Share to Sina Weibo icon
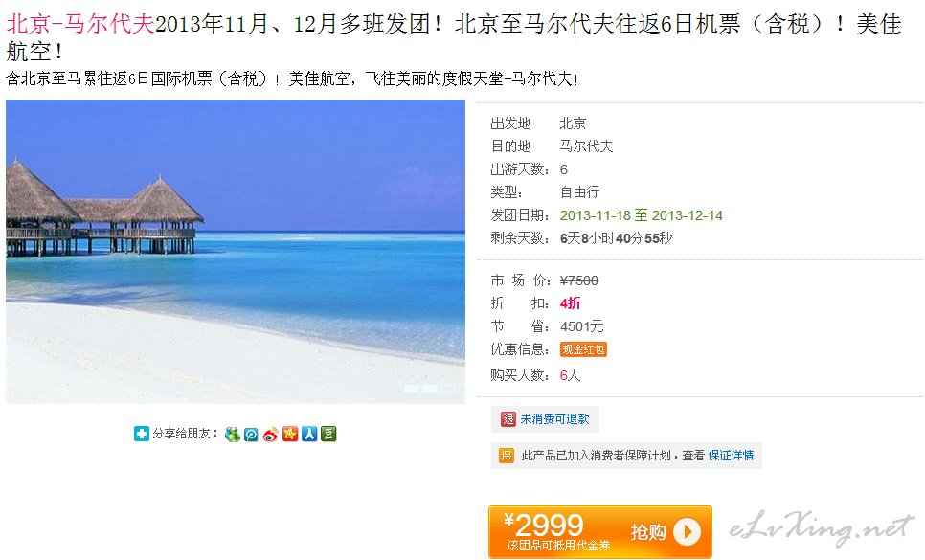 pyautogui.click(x=270, y=435)
